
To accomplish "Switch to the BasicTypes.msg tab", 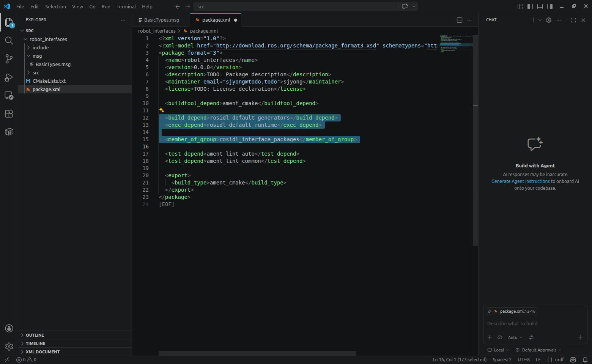I will click(161, 20).
